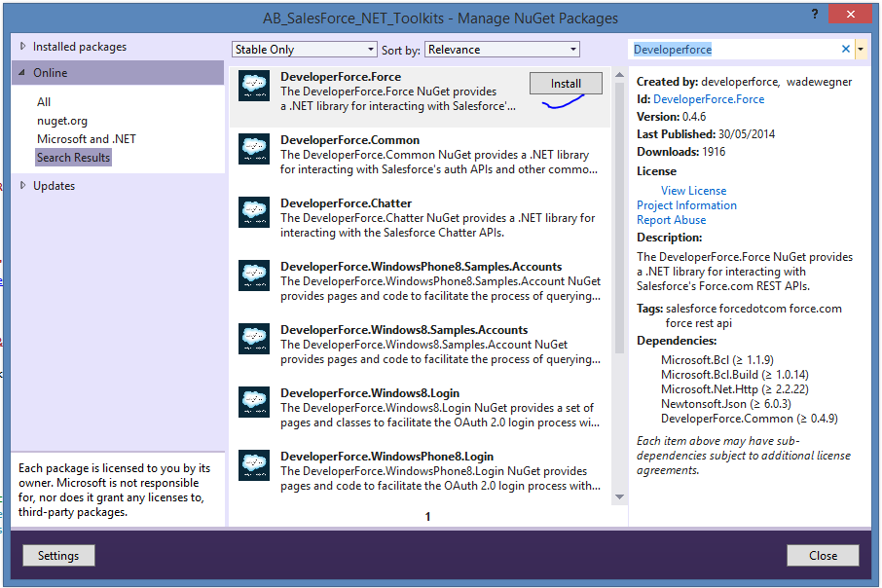Select the DeveloperForce.Chatter package title
The height and width of the screenshot is (588, 882).
coord(346,203)
